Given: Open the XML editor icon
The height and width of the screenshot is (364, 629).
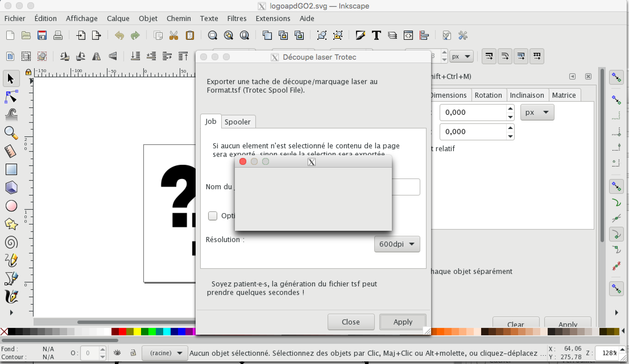Looking at the screenshot, I should click(408, 36).
